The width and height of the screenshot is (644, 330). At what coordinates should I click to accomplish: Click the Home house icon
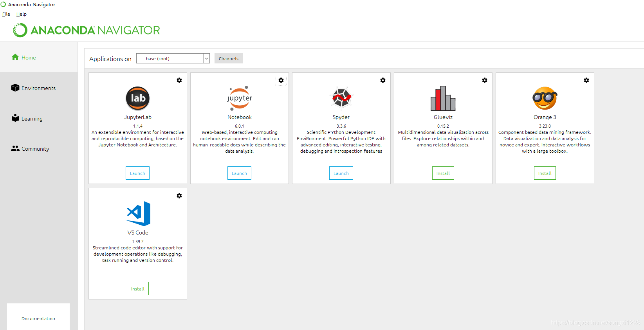pos(15,57)
